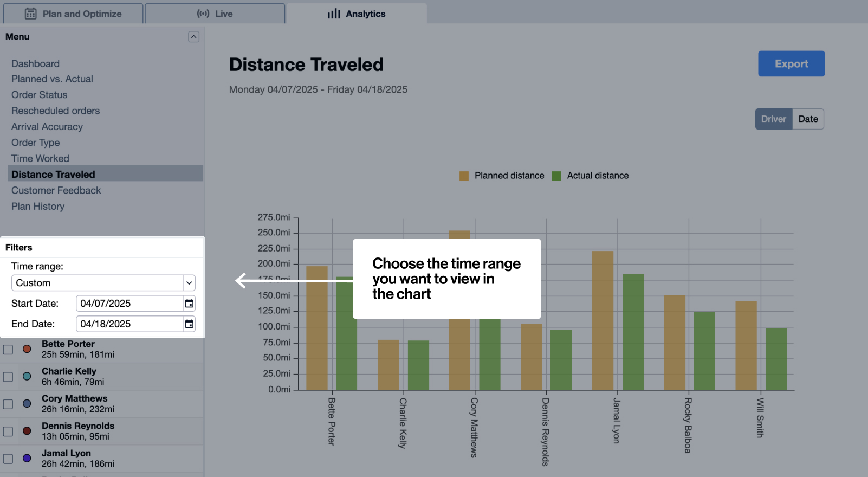
Task: Check the checkbox next to Dennis Reynolds
Action: [8, 431]
